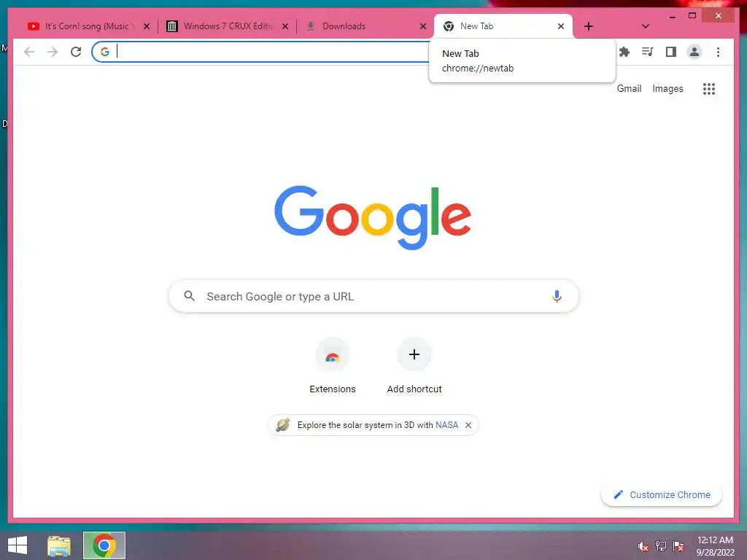Open a new tab with plus button
The image size is (747, 560).
point(589,26)
